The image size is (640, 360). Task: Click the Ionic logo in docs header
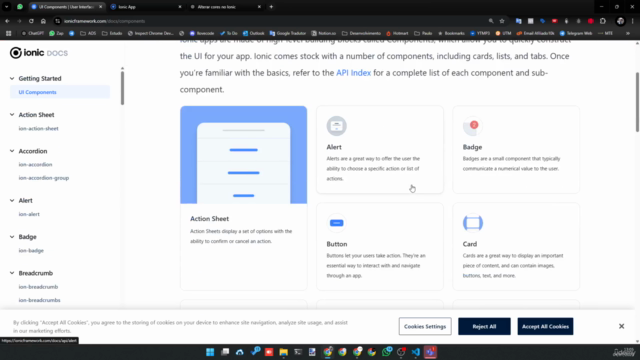[39, 53]
